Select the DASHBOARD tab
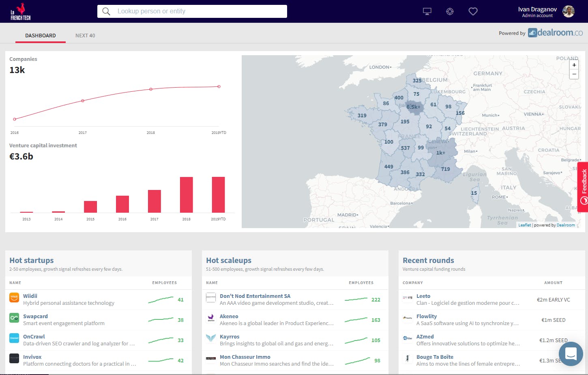This screenshot has height=375, width=588. pos(40,35)
